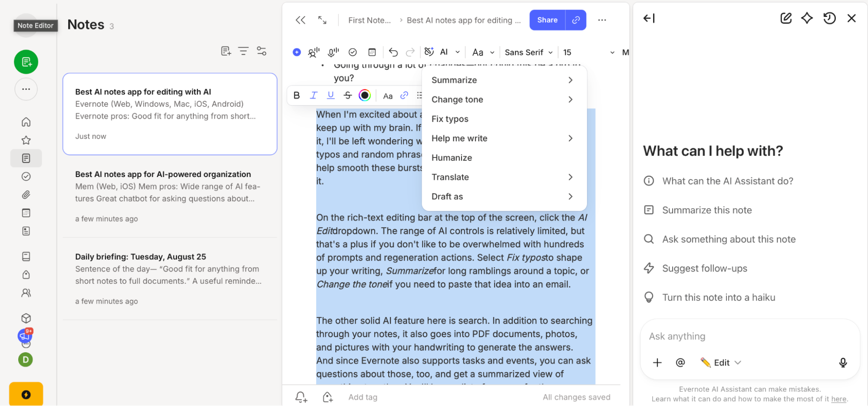Toggle strikethrough on the selected text
Image resolution: width=868 pixels, height=406 pixels.
click(348, 95)
